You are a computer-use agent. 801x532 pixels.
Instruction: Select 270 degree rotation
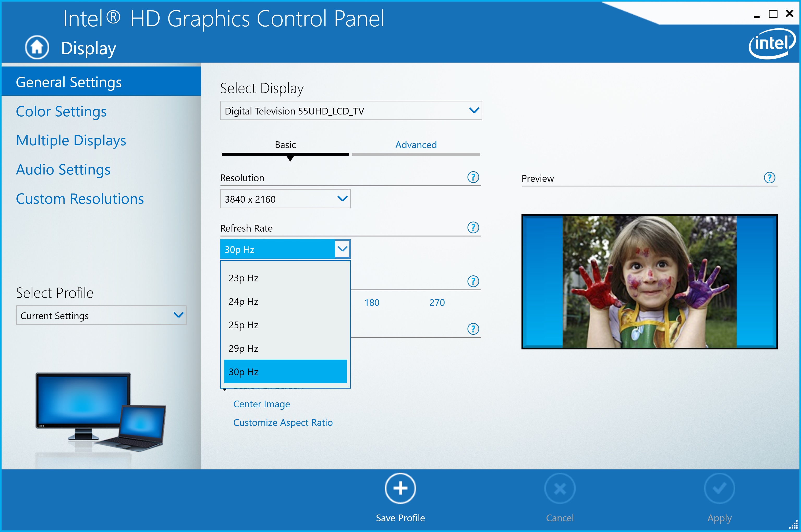point(437,302)
